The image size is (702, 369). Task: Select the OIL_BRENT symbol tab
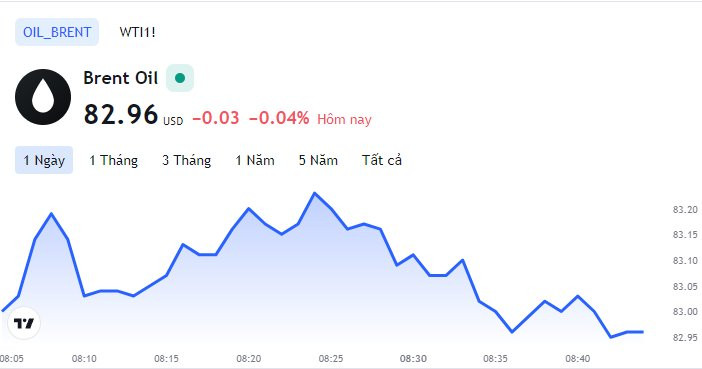point(57,32)
